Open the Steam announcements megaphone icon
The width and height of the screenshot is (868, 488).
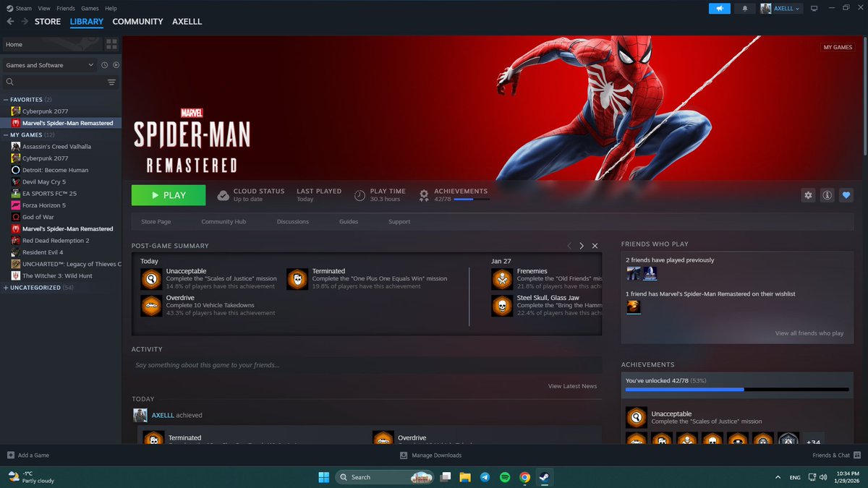(719, 8)
